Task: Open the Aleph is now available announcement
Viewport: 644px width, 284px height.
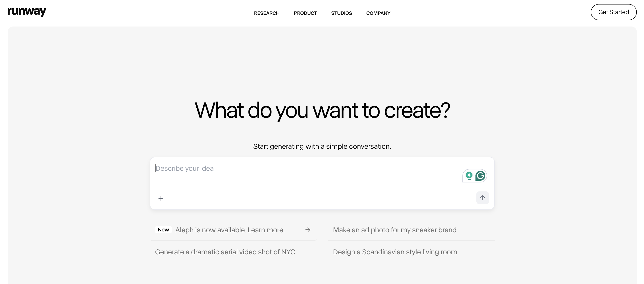Action: pyautogui.click(x=233, y=230)
